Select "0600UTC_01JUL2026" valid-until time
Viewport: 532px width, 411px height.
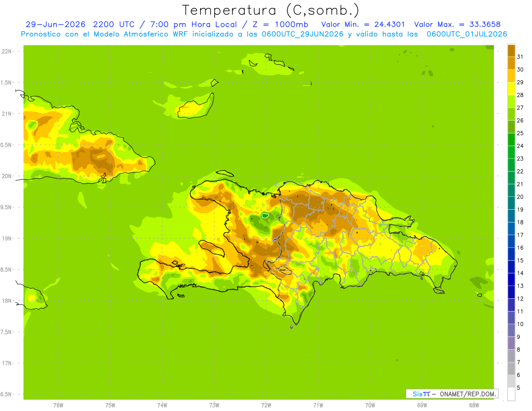[x=467, y=34]
